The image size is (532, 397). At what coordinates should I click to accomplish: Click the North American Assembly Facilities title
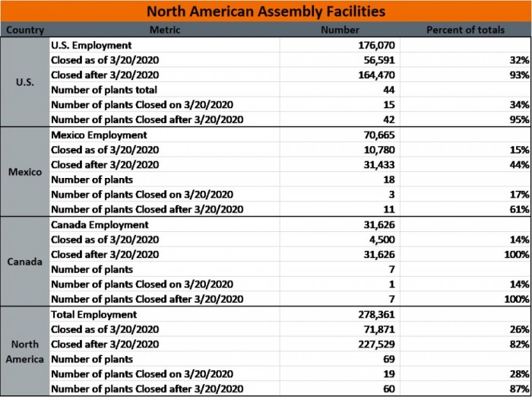pos(266,11)
